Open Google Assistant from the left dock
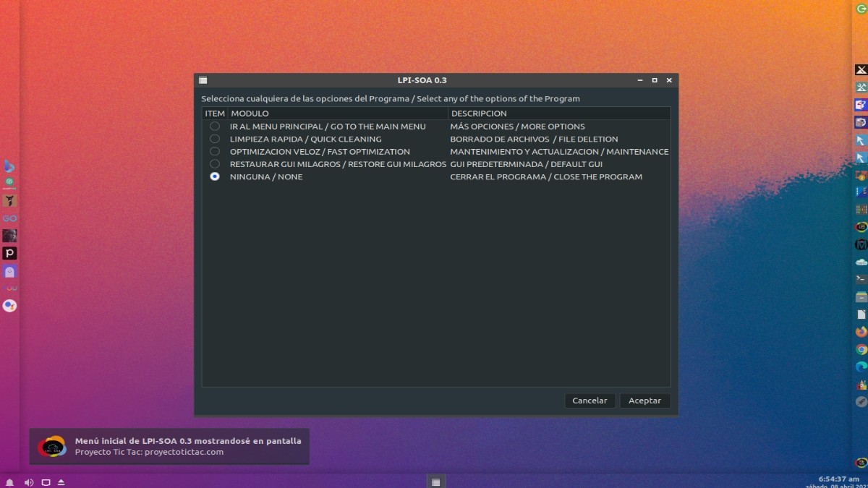The height and width of the screenshot is (488, 868). [x=9, y=305]
